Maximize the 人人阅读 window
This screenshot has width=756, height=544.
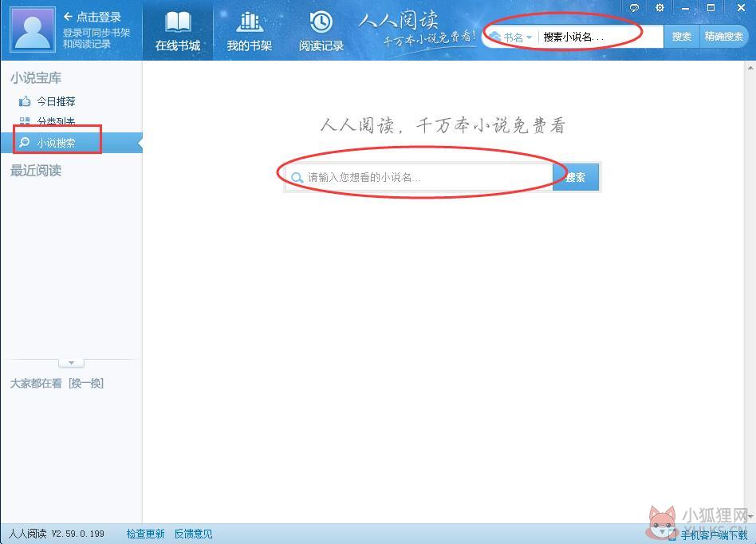coord(711,8)
